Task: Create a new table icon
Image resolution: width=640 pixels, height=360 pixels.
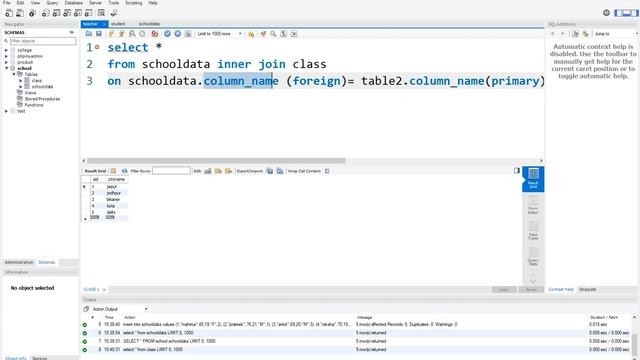Action: pos(56,13)
